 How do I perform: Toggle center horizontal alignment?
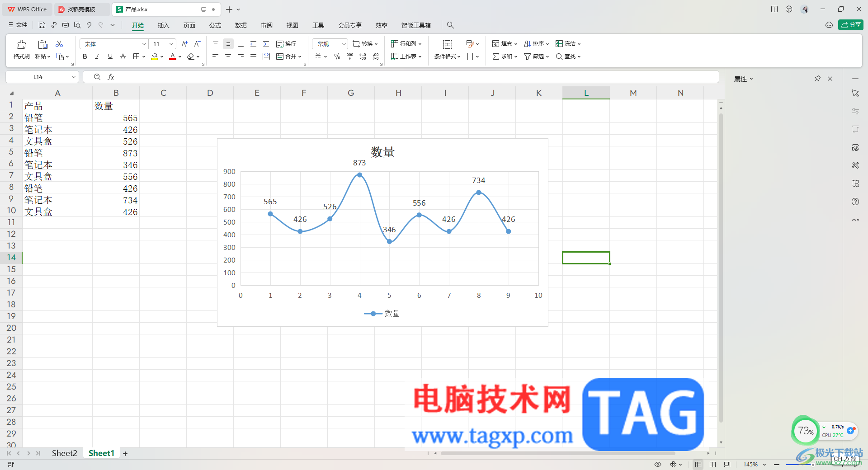(x=228, y=56)
